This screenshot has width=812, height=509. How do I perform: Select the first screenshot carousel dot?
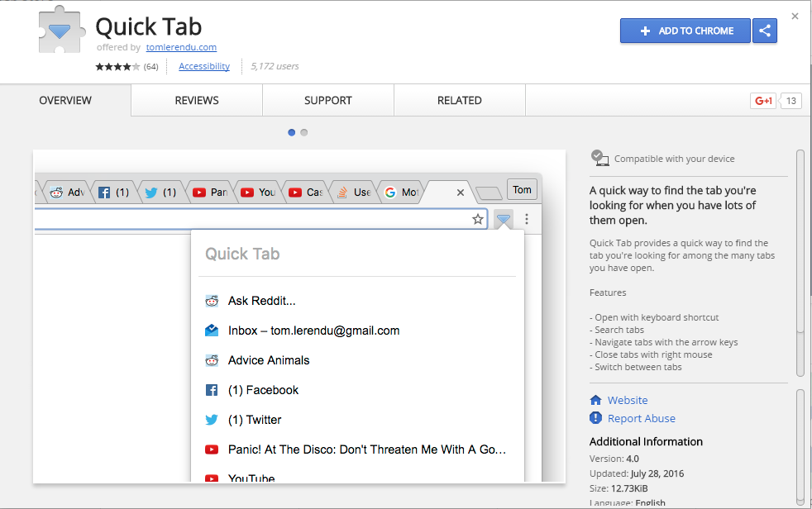pyautogui.click(x=292, y=132)
